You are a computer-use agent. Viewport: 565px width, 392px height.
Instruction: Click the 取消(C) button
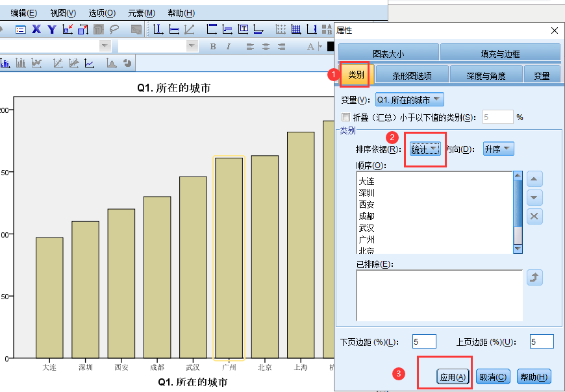pyautogui.click(x=493, y=377)
